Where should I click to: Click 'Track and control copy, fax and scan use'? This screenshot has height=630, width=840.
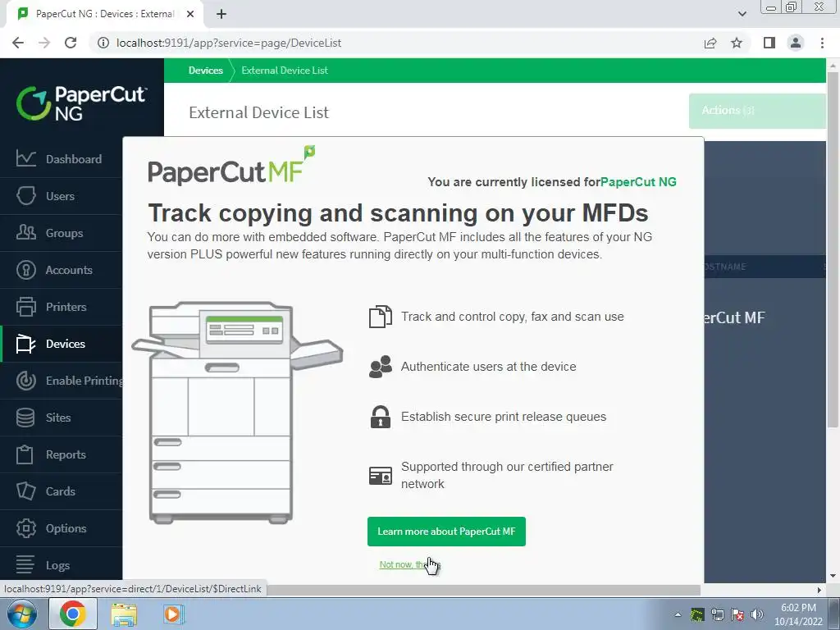pyautogui.click(x=512, y=317)
